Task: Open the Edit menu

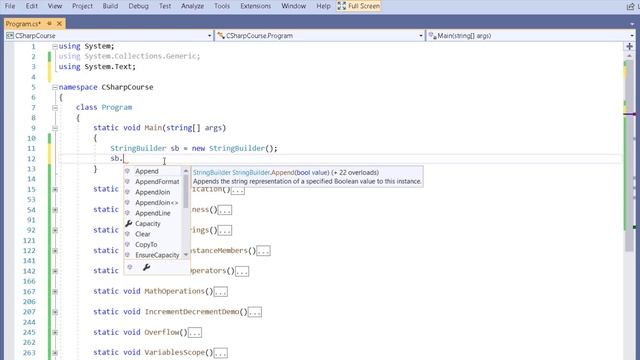Action: click(x=31, y=6)
